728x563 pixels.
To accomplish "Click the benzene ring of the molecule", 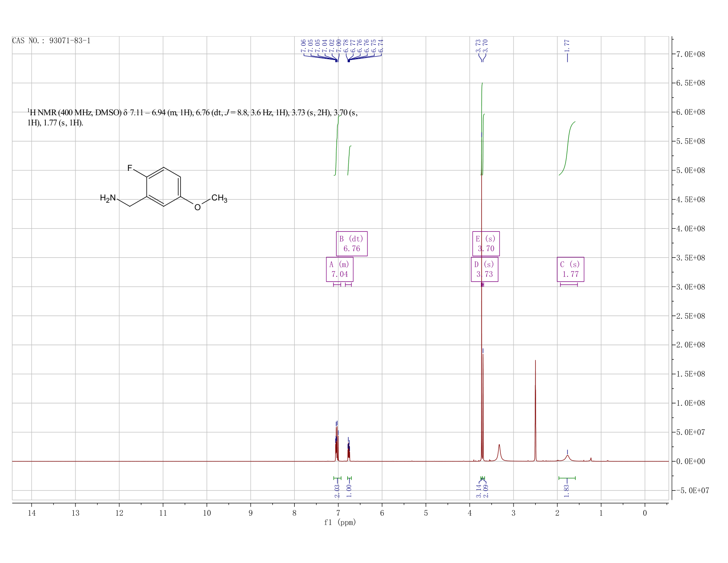I will 164,187.
